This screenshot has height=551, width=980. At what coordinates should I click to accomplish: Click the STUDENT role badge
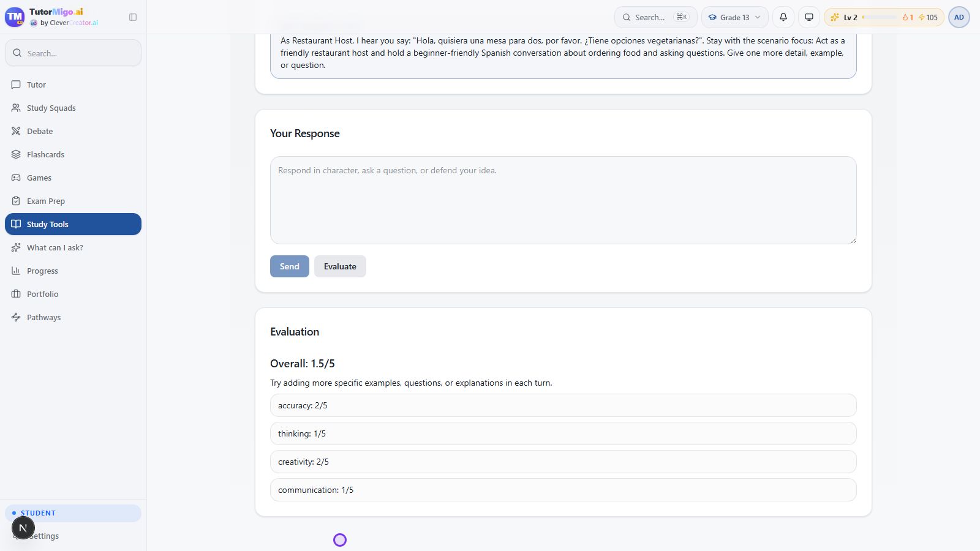pyautogui.click(x=73, y=513)
